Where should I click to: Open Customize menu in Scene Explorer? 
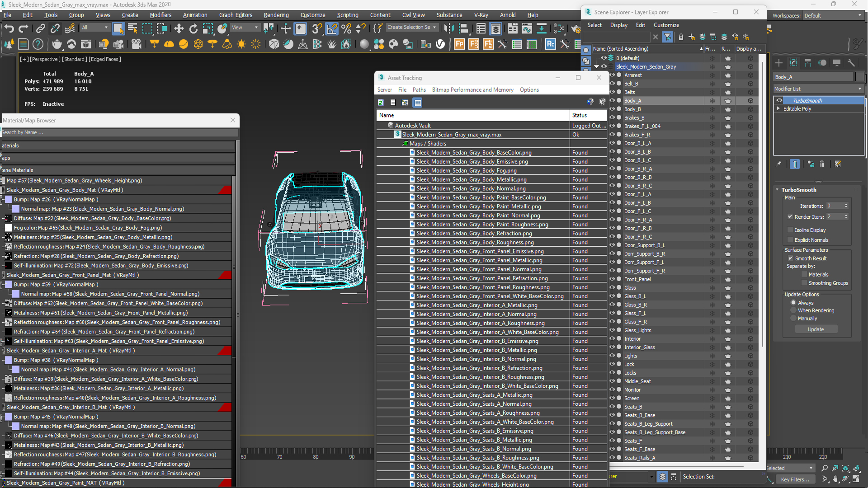click(x=666, y=25)
